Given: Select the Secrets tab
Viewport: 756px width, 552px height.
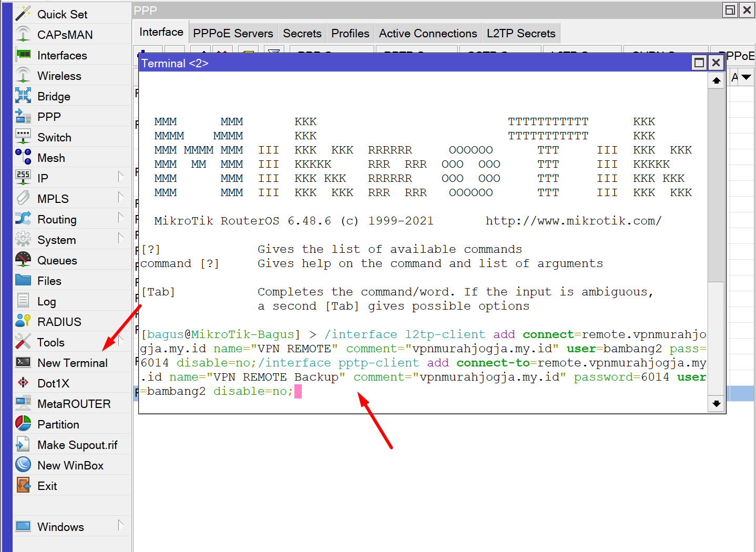Looking at the screenshot, I should pyautogui.click(x=302, y=33).
